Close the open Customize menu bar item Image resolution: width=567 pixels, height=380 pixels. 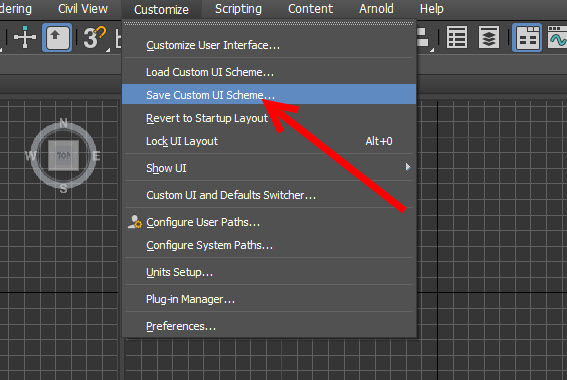[x=161, y=9]
